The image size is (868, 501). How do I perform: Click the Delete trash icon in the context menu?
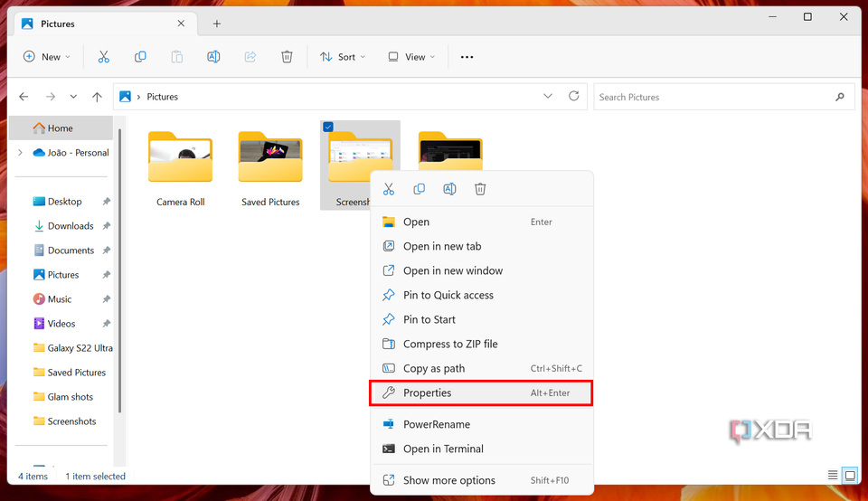(x=480, y=189)
